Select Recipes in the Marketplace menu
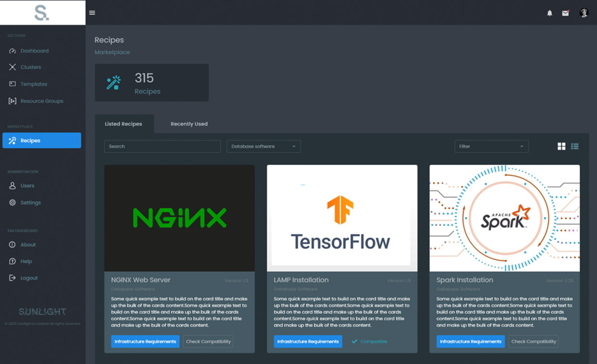 click(42, 141)
